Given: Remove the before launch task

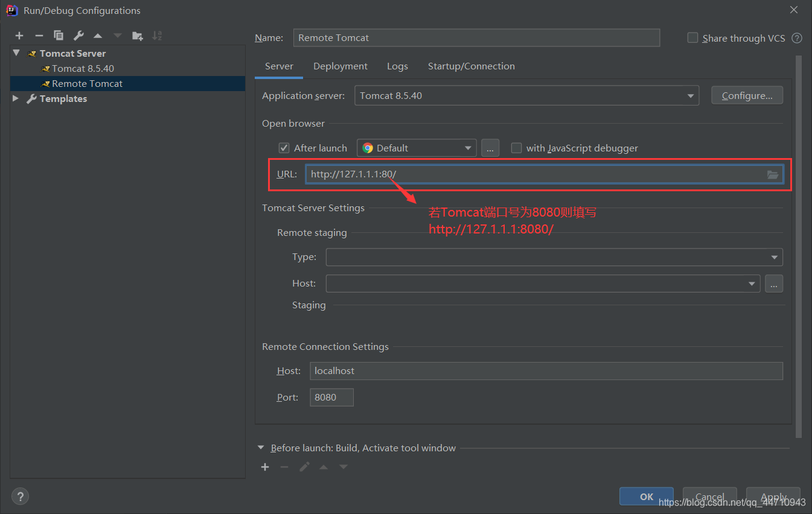Looking at the screenshot, I should point(284,467).
